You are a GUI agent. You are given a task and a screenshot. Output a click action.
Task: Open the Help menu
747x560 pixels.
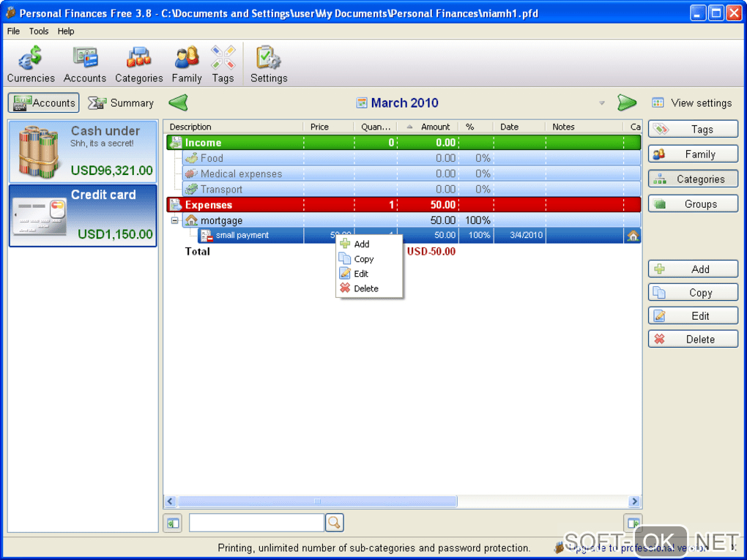point(66,31)
